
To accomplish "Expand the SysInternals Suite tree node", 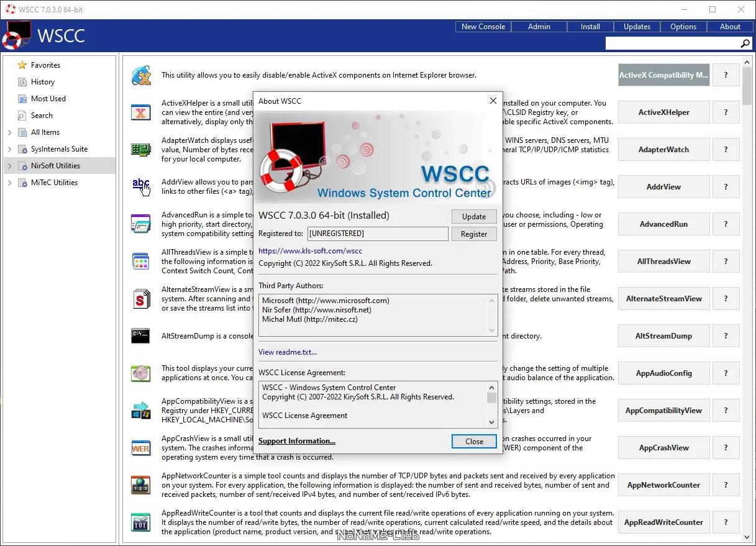I will tap(9, 149).
